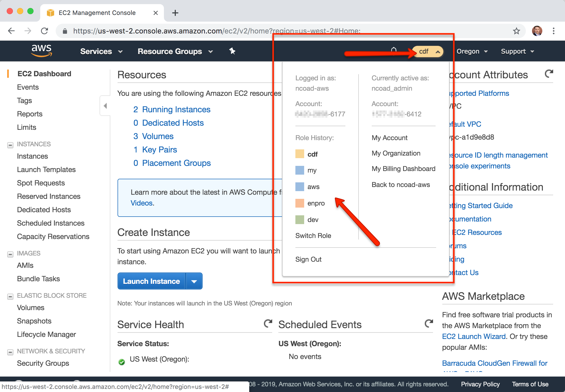The width and height of the screenshot is (565, 392).
Task: Expand the Oregon region selector
Action: [x=472, y=51]
